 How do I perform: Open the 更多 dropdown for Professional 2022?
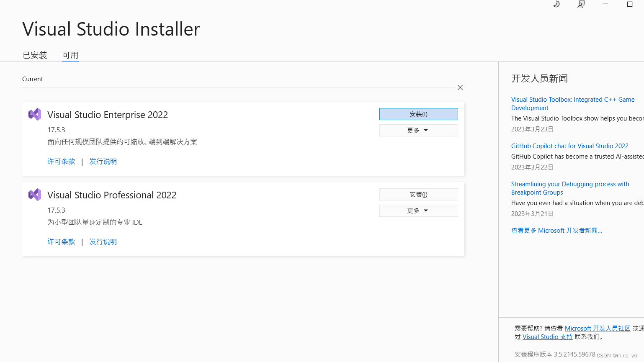418,211
